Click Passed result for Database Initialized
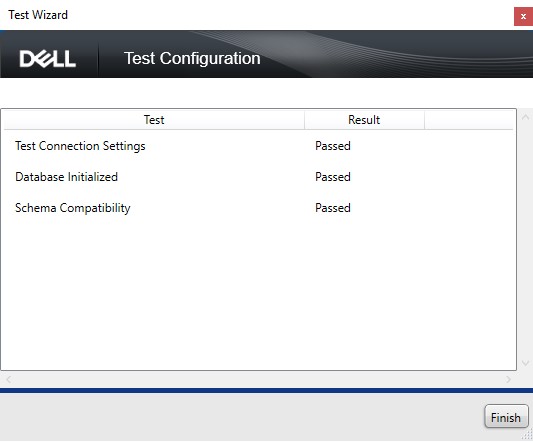 [333, 177]
